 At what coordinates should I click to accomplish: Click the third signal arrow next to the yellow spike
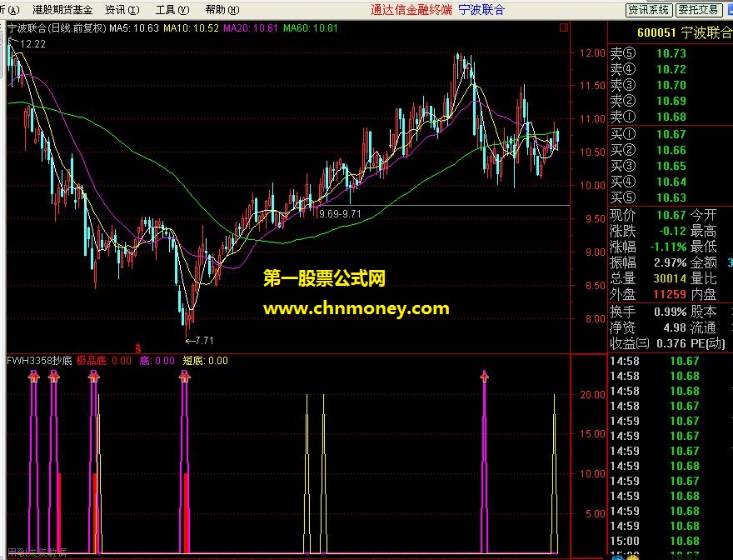94,376
